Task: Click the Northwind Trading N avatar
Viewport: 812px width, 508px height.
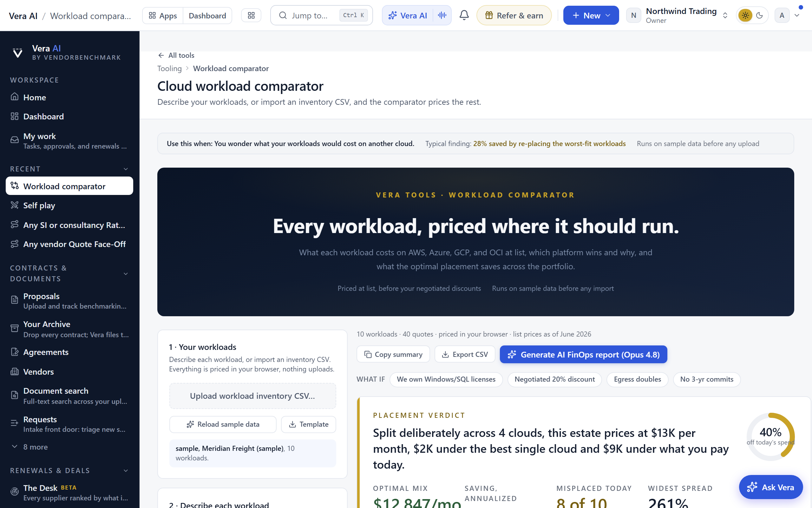Action: 633,16
